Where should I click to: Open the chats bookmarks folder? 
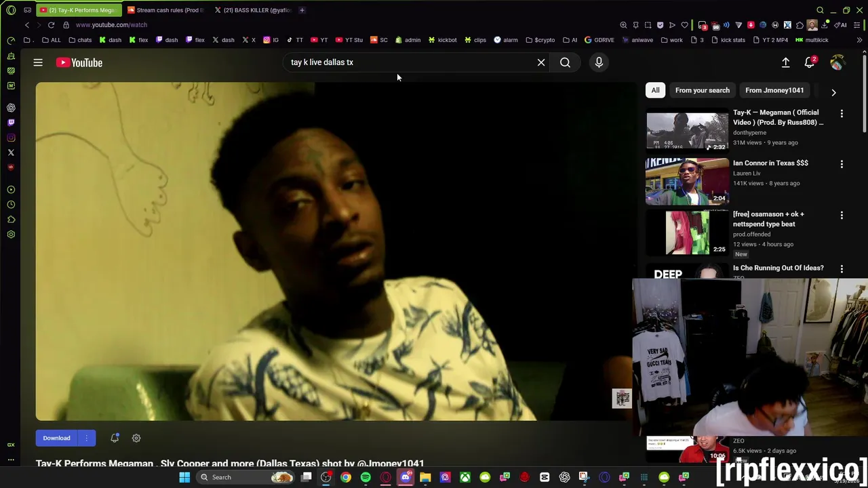point(80,40)
